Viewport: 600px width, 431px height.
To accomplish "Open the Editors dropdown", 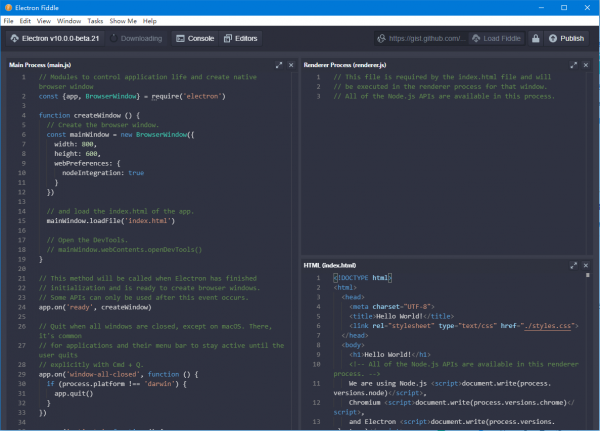I will pos(241,38).
